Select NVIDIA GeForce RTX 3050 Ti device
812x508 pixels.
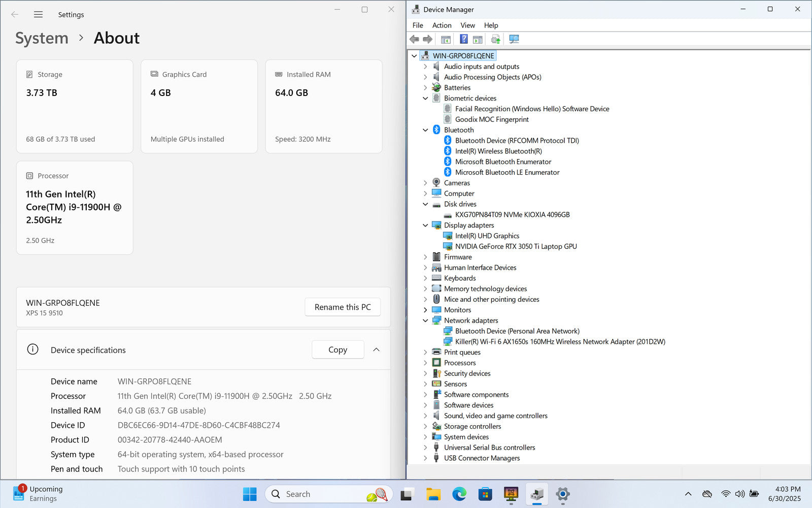(x=516, y=246)
